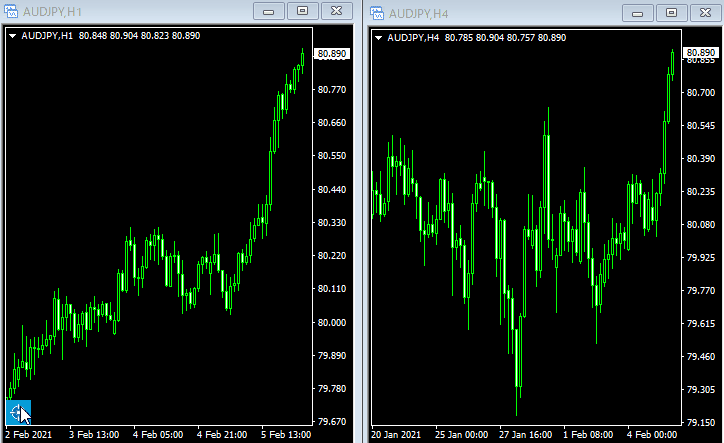
Task: Click the AUDJPY,H1 window's chart icon
Action: pos(11,13)
